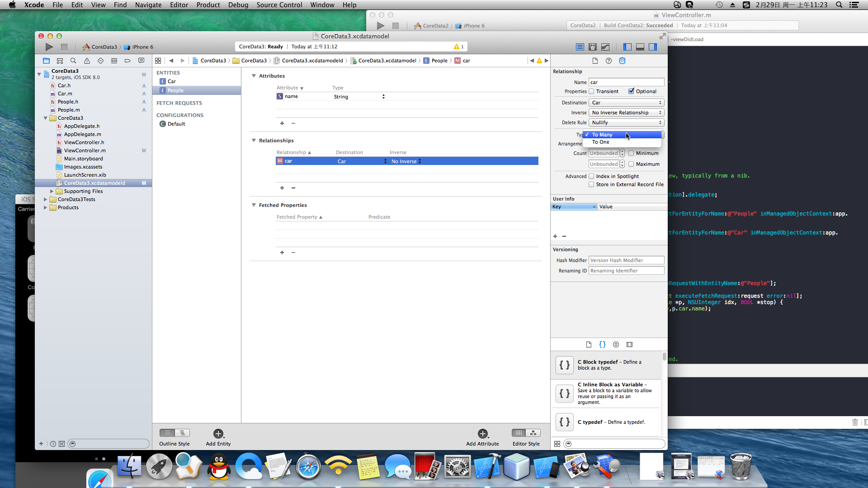
Task: Go forward in editor history
Action: pos(183,61)
